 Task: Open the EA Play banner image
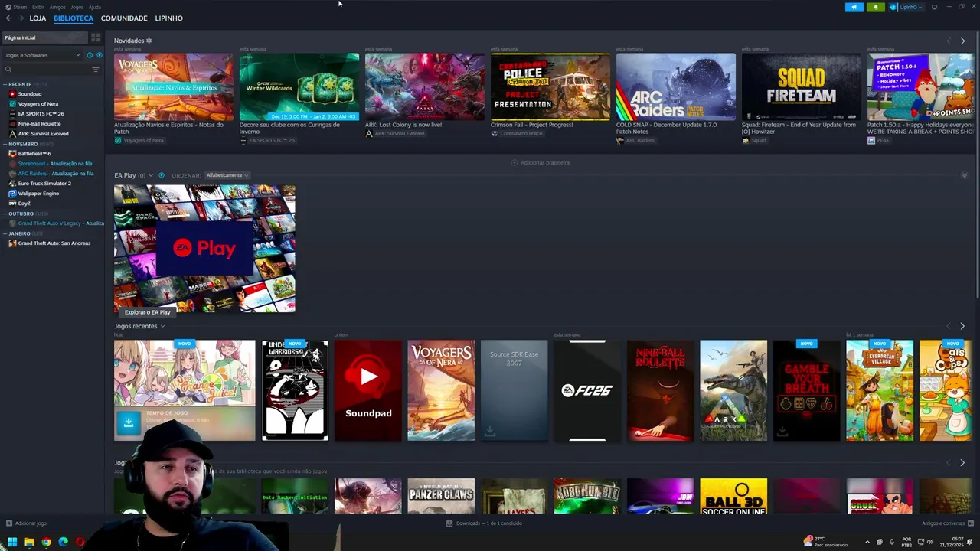point(204,248)
